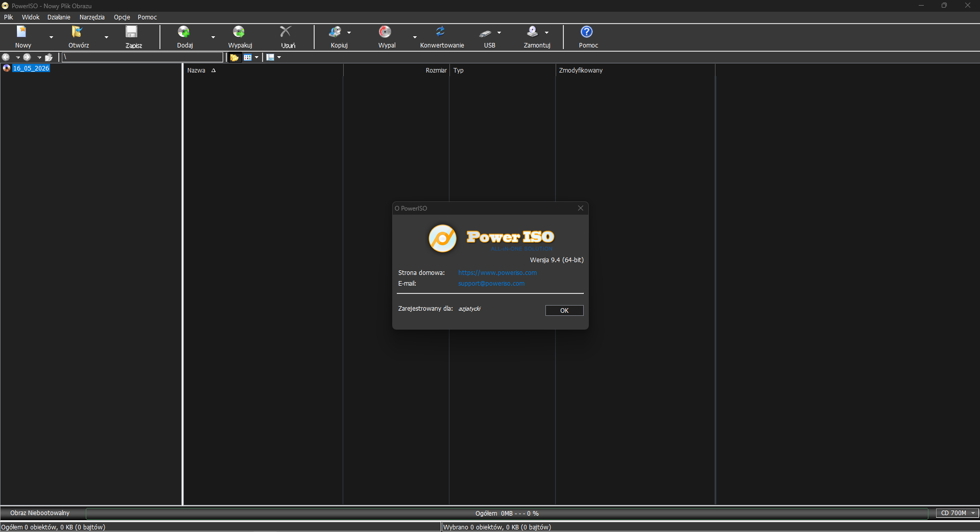Viewport: 980px width, 532px height.
Task: Expand the Zamontuj dropdown arrow
Action: click(x=547, y=33)
